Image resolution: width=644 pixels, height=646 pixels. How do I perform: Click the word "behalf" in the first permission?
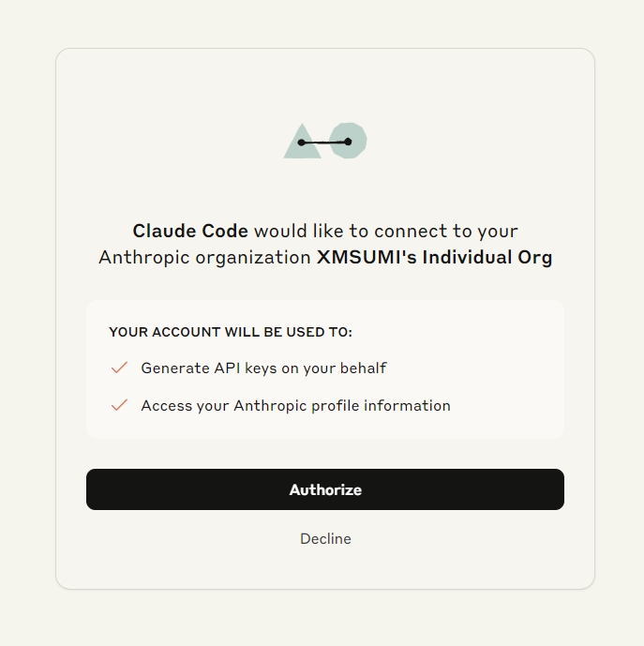click(x=364, y=368)
